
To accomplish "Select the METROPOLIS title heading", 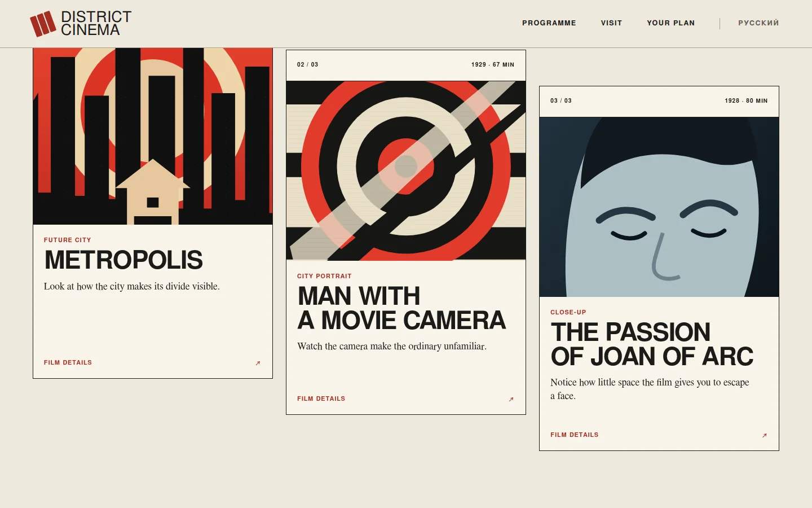I will (x=123, y=260).
